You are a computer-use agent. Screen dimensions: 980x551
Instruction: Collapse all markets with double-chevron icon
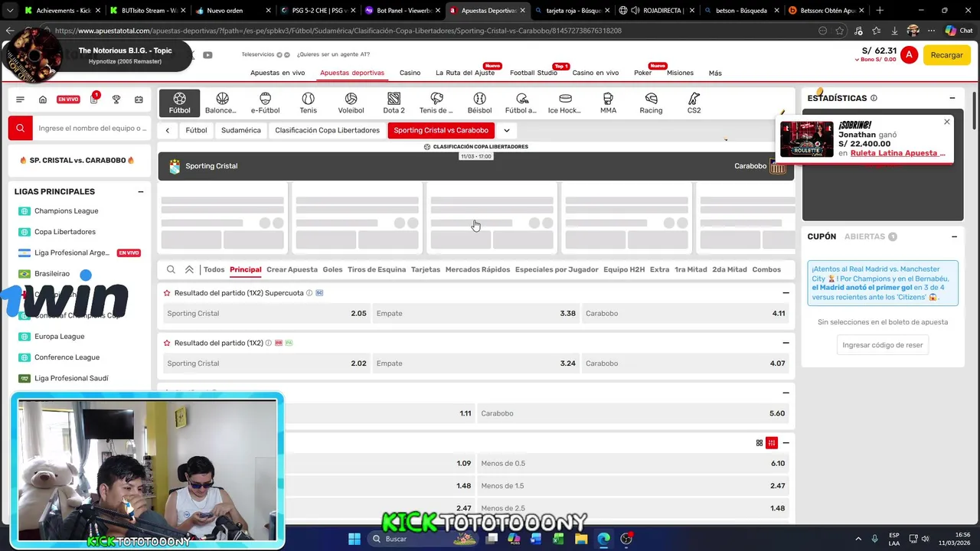pyautogui.click(x=189, y=269)
